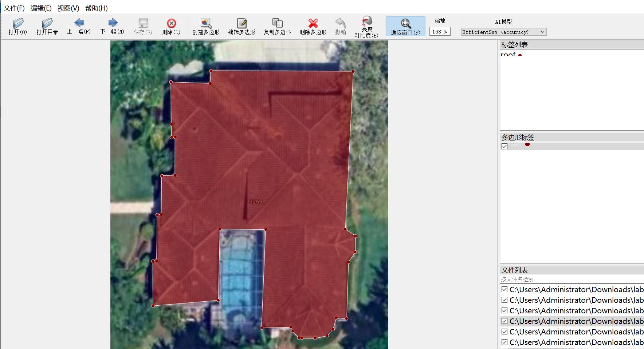The image size is (644, 349).
Task: Click the zoom percentage field
Action: click(439, 32)
